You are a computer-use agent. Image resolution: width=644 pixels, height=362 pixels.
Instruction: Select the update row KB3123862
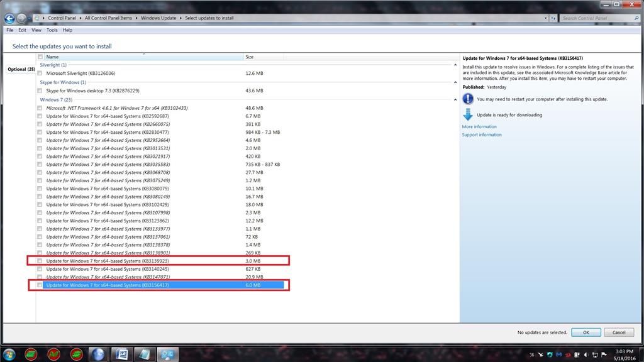point(164,221)
